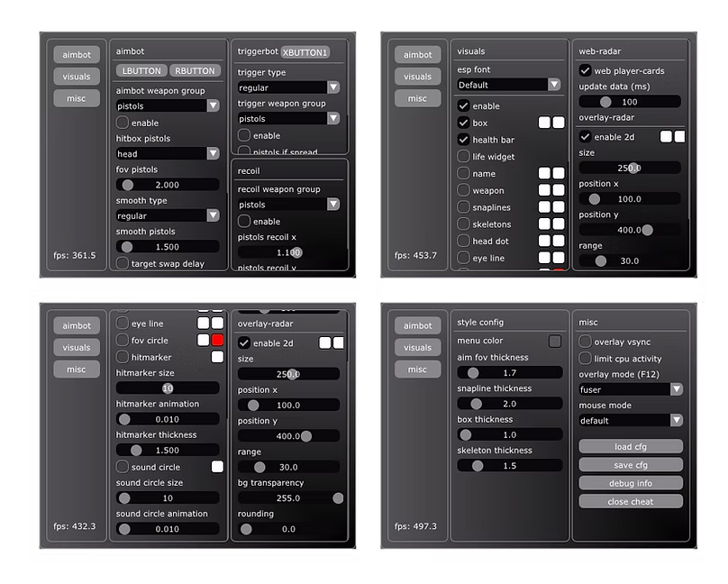Click the save cfg button
Viewport: 728px width, 584px height.
(x=631, y=465)
